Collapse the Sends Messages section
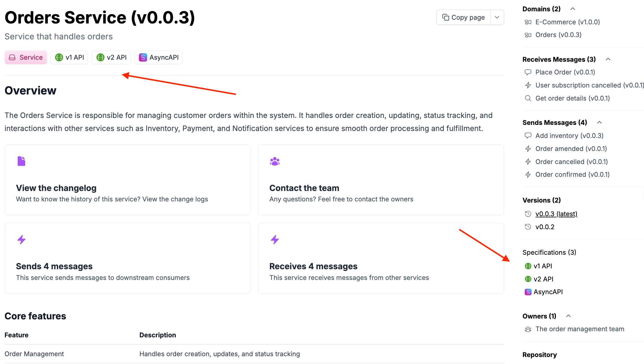 (x=599, y=122)
